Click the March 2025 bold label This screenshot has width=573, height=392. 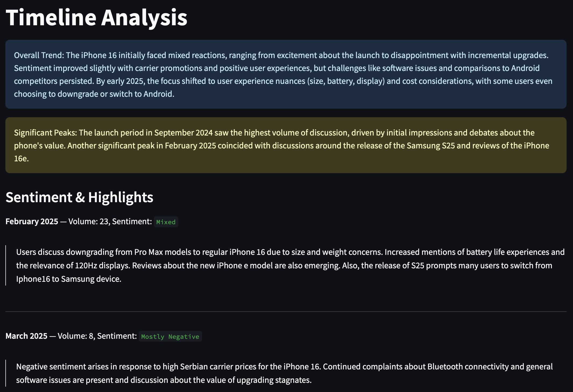26,336
